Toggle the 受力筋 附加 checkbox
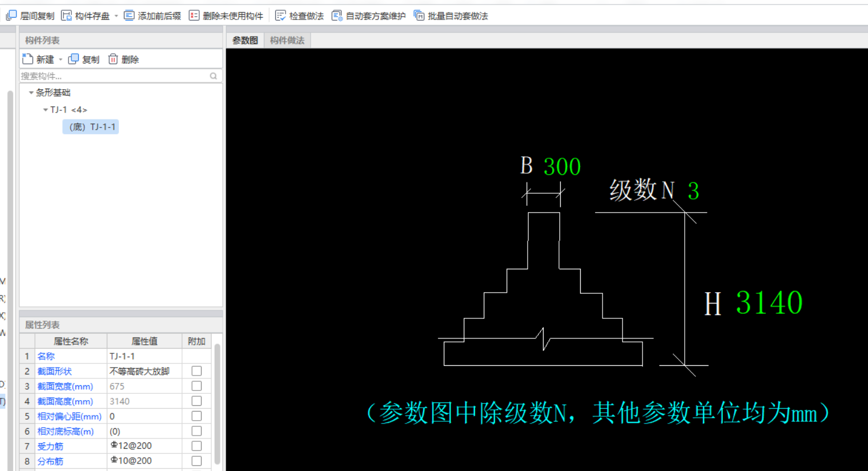Viewport: 868px width, 471px height. click(x=196, y=445)
